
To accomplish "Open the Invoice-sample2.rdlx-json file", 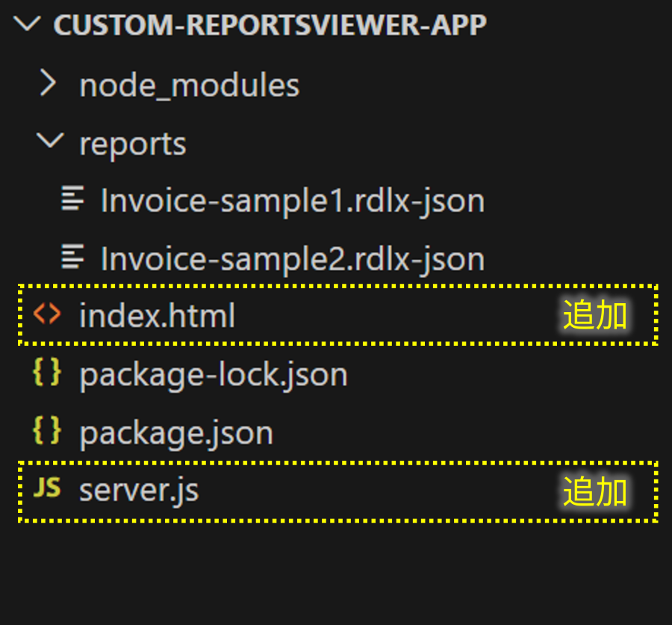I will pos(292,259).
